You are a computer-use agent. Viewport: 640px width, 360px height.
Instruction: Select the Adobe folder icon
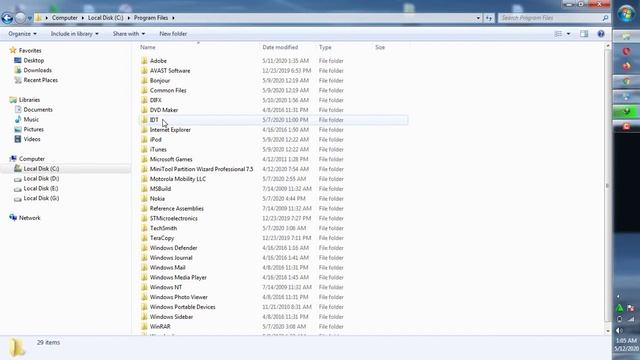[144, 61]
